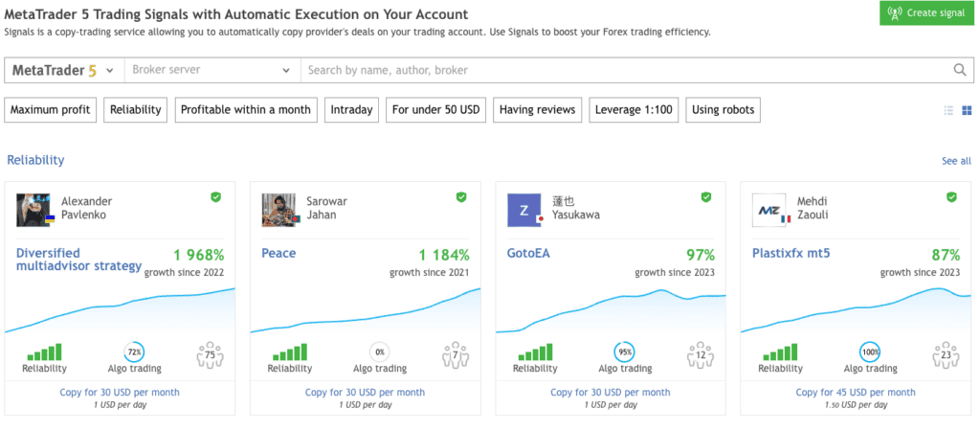This screenshot has height=431, width=980.
Task: Choose Profitable within a month filter
Action: [x=246, y=110]
